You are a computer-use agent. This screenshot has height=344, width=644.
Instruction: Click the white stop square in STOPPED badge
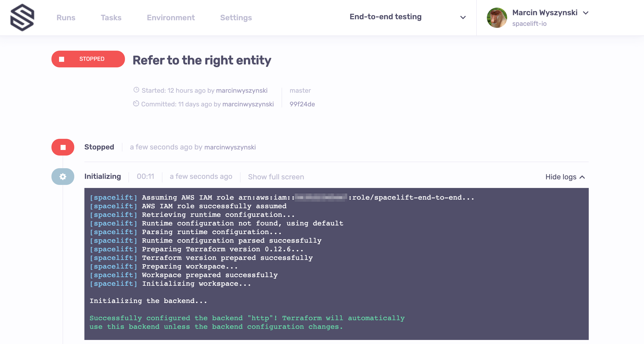pos(62,59)
